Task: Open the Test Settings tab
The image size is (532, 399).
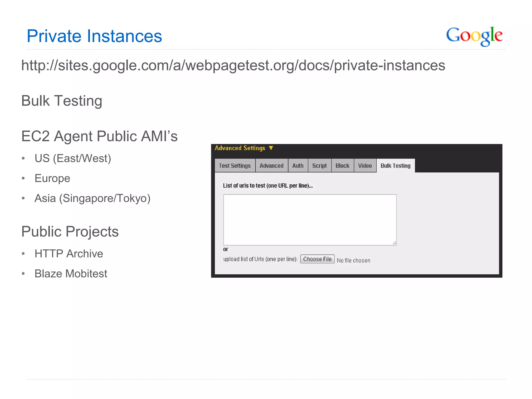Action: (x=235, y=166)
